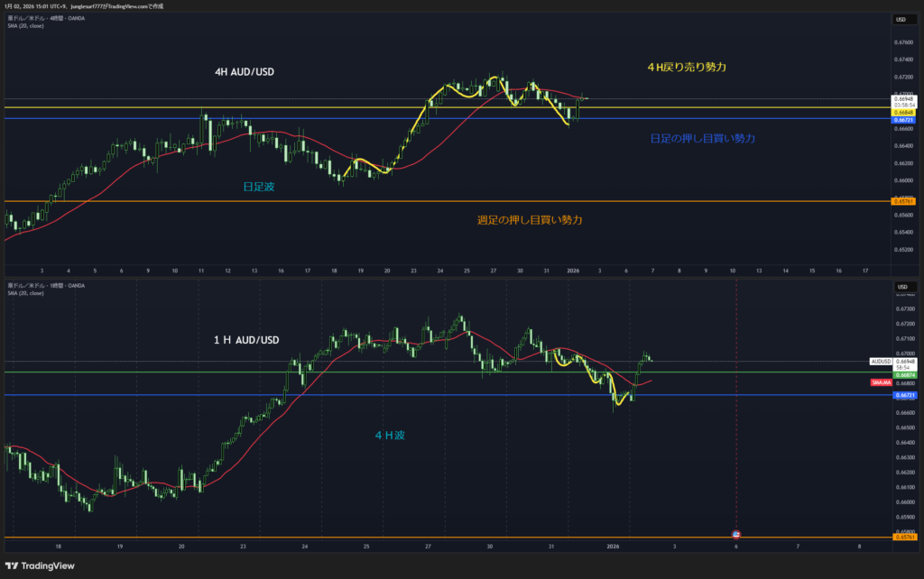Open the USD currency selector on lower chart

[901, 289]
